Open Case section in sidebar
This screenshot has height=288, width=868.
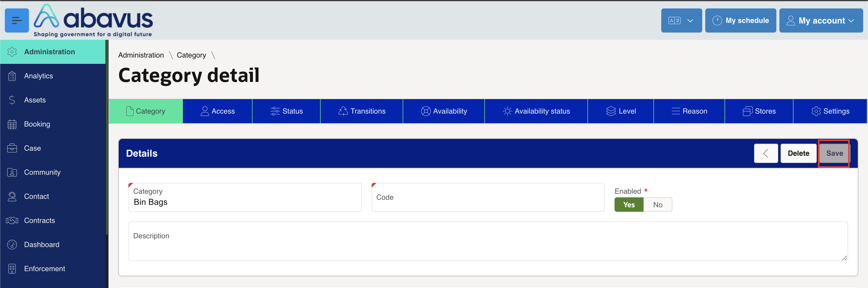click(x=53, y=148)
